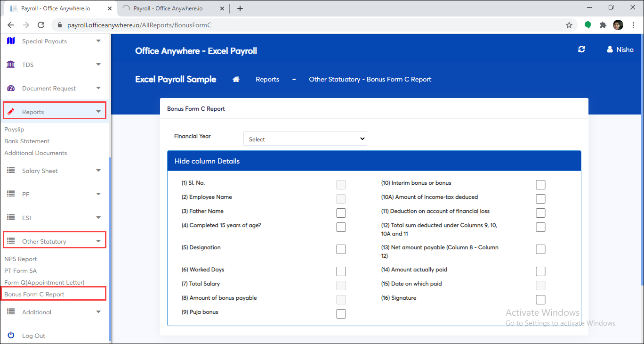
Task: Go forward with the browser forward arrow
Action: (x=26, y=25)
